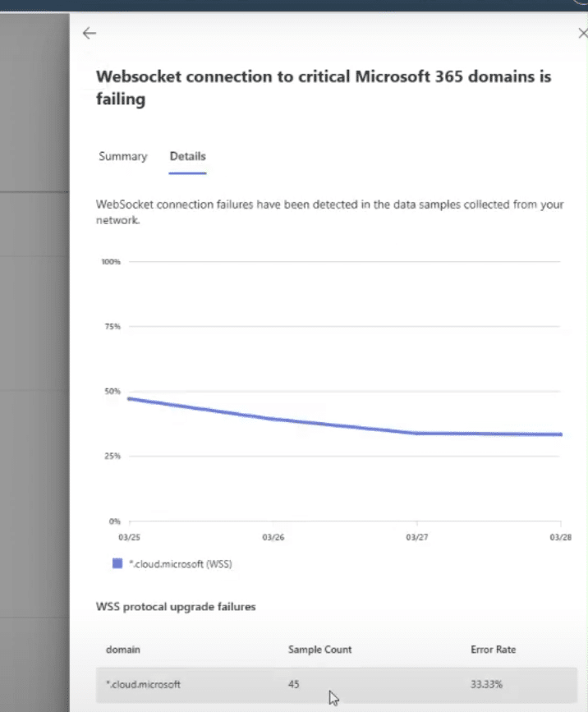The width and height of the screenshot is (588, 712).
Task: Sort by the domain column header
Action: tap(122, 650)
